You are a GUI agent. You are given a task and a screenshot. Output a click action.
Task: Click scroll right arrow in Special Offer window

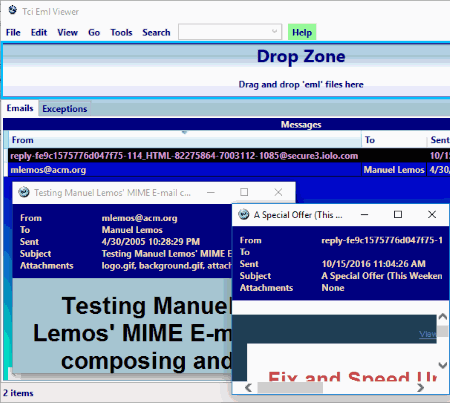[421, 388]
